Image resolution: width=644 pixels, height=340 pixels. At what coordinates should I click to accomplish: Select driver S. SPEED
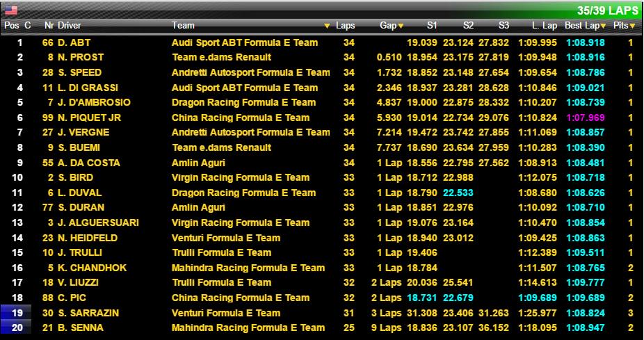pos(80,73)
